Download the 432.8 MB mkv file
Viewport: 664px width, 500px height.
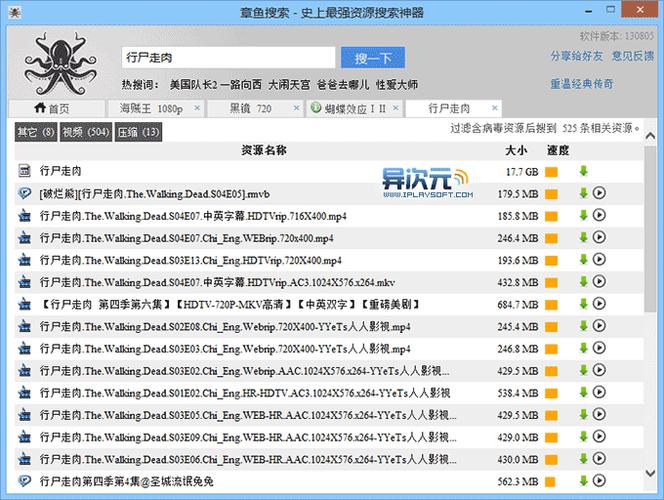tap(583, 282)
